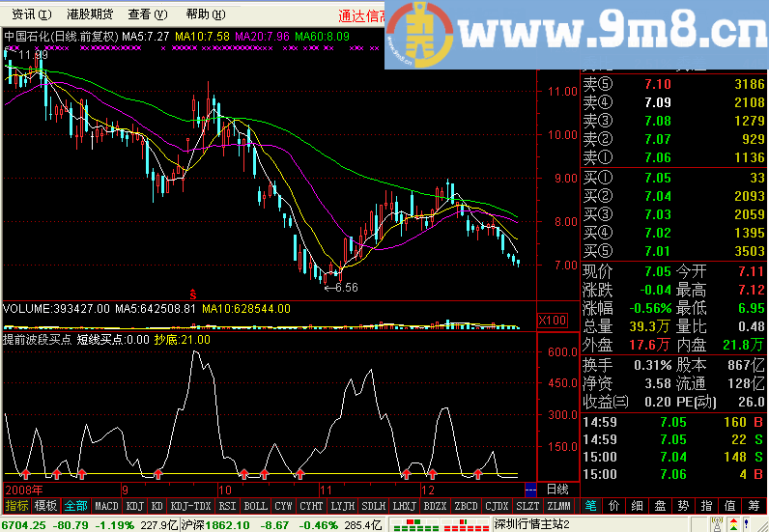Screen dimensions: 769x532
Task: Switch to the 指 index tab
Action: click(x=706, y=506)
